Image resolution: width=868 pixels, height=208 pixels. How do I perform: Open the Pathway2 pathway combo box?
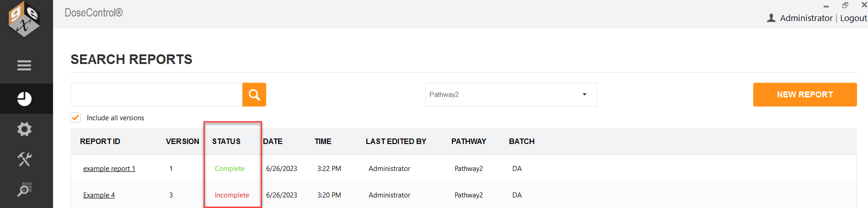(511, 95)
